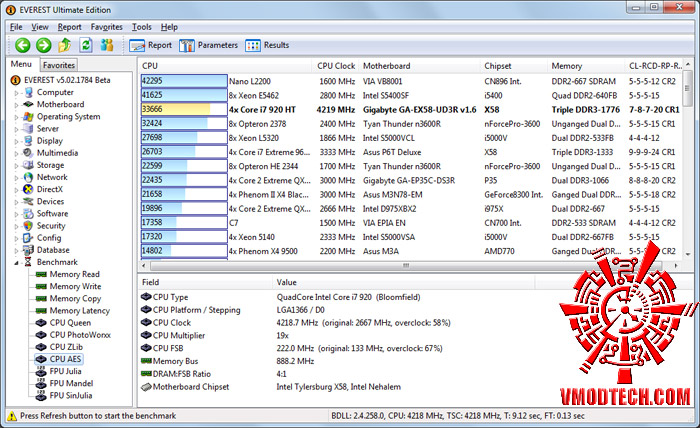Screen dimensions: 700x428
Task: Select Memory Write benchmark
Action: pos(75,286)
